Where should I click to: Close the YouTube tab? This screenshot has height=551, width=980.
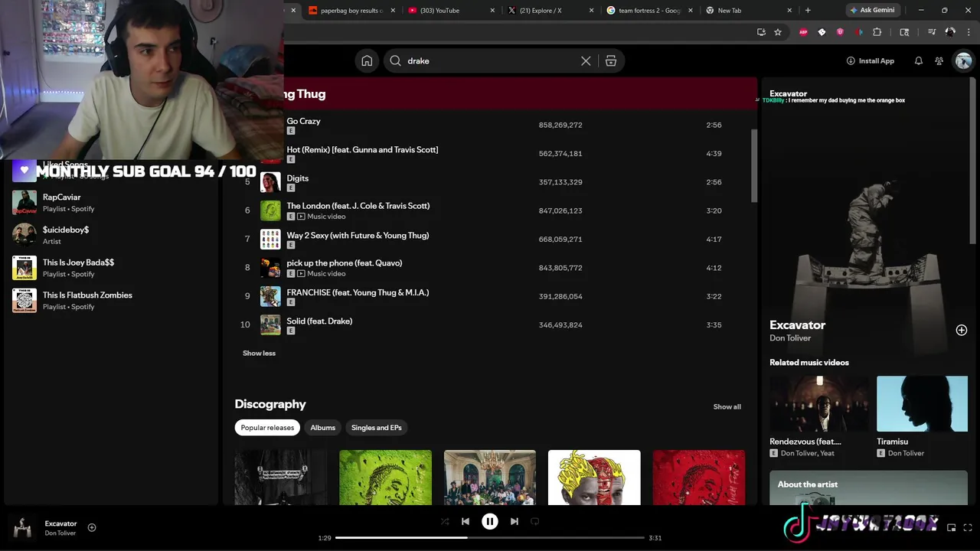pyautogui.click(x=492, y=10)
